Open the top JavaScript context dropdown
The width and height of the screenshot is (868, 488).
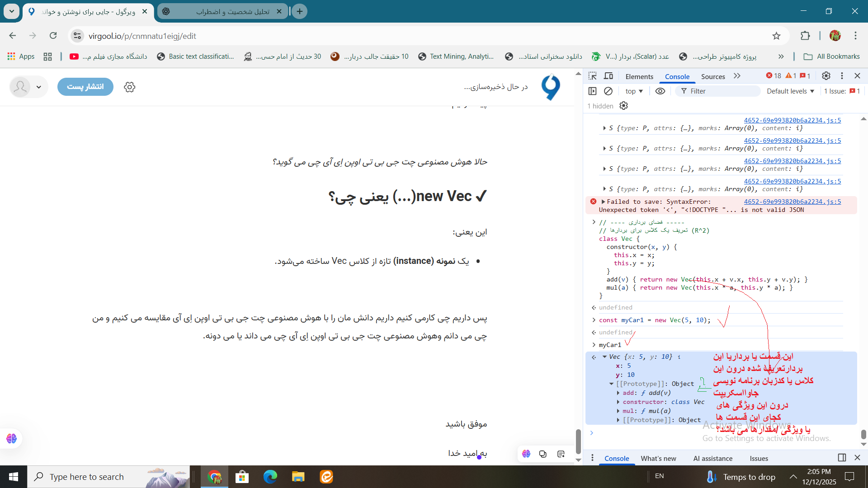point(634,91)
